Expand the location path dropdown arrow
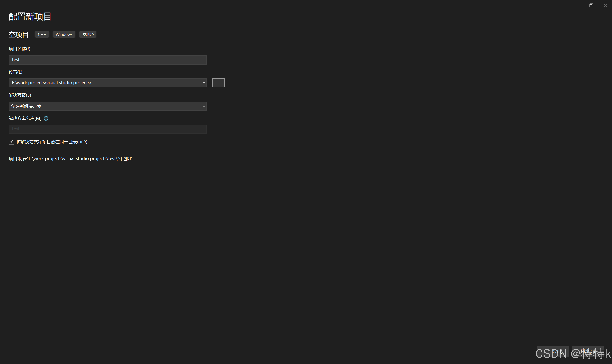This screenshot has width=612, height=364. (204, 83)
